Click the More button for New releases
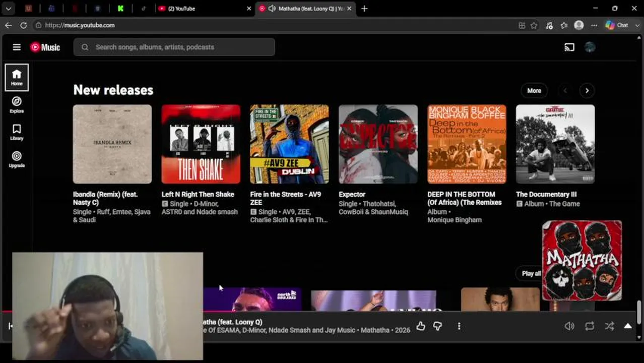This screenshot has height=363, width=644. click(x=534, y=91)
